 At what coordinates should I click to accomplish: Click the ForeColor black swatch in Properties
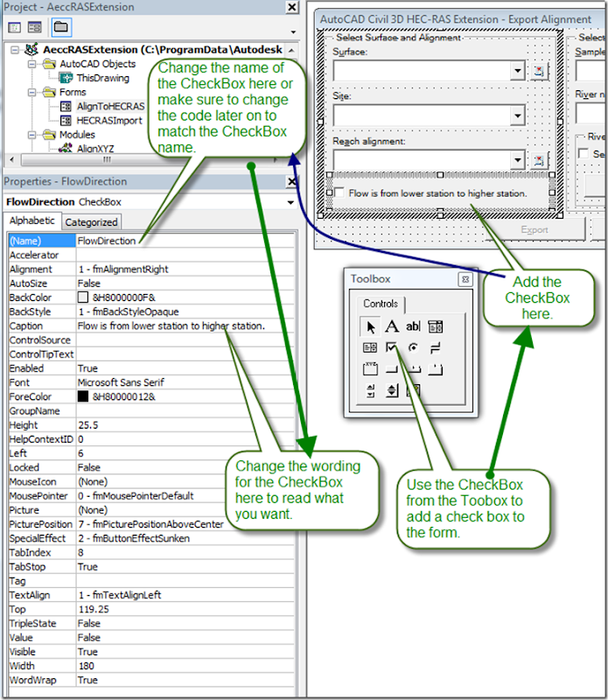click(x=83, y=396)
